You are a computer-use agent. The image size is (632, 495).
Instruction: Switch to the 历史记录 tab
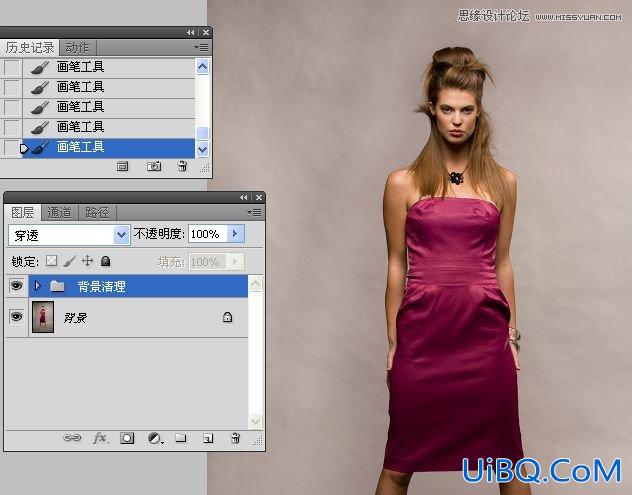(30, 48)
